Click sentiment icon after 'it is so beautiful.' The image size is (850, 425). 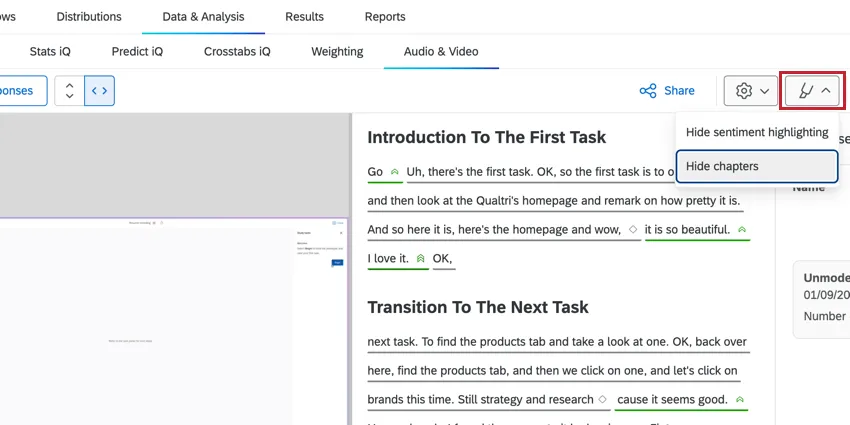tap(741, 230)
